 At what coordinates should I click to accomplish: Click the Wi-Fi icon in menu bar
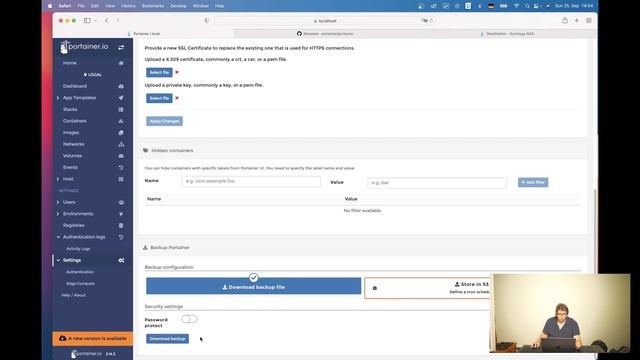(516, 6)
